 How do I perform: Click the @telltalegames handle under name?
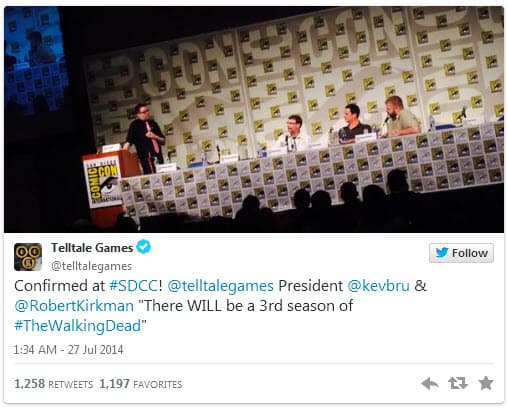[x=91, y=266]
